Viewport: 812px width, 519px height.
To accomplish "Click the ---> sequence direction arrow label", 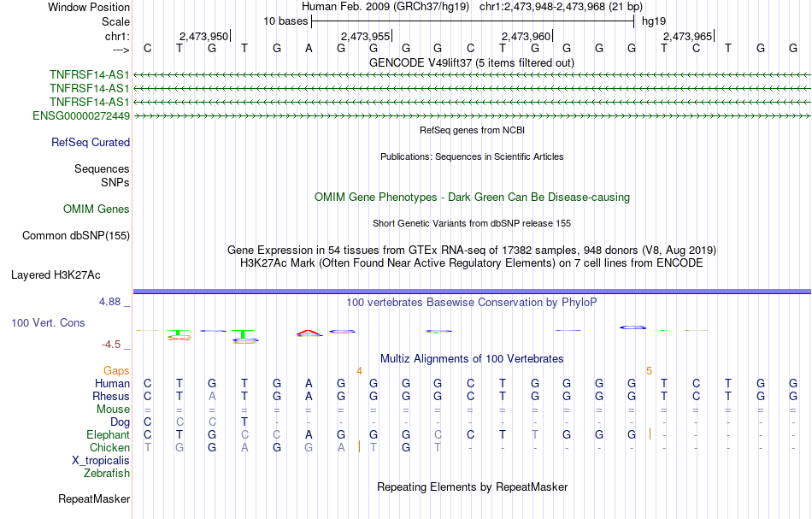I will coord(121,50).
